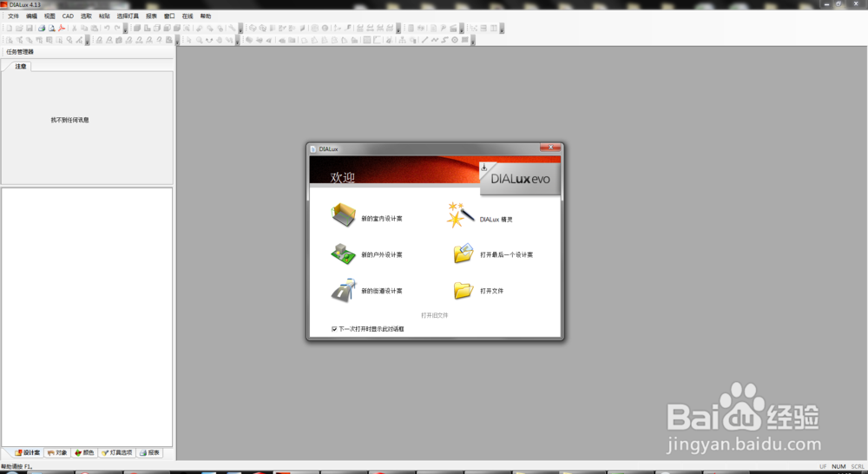Click the wrench settings toolbar icon
868x474 pixels.
click(x=232, y=28)
